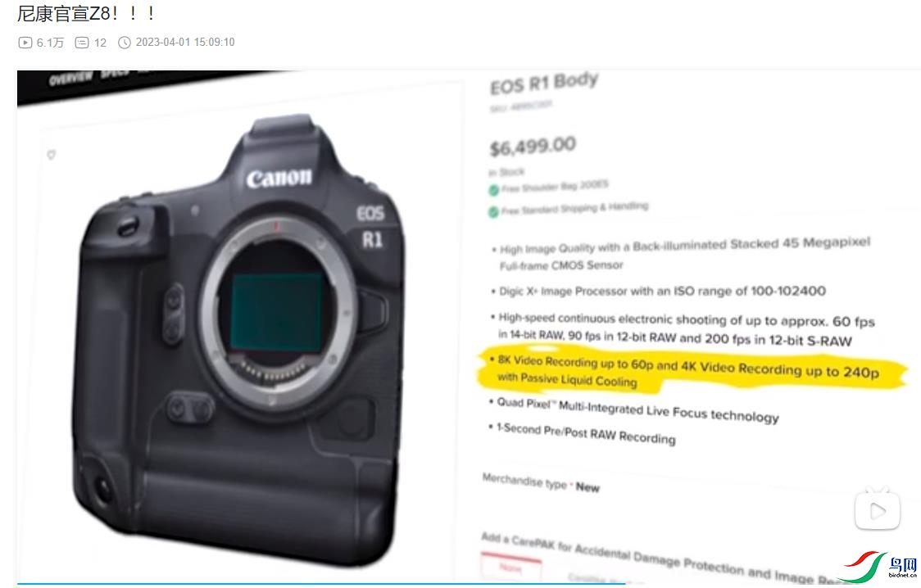921x588 pixels.
Task: Click the post title 尼康官宣Z8
Action: coord(86,13)
